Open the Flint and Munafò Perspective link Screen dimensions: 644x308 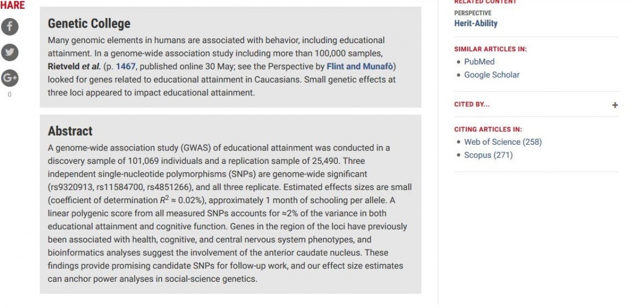pos(359,66)
